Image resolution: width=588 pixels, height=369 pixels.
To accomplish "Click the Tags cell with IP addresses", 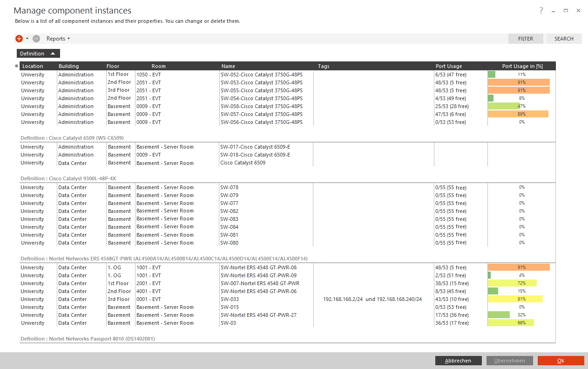I will (372, 299).
